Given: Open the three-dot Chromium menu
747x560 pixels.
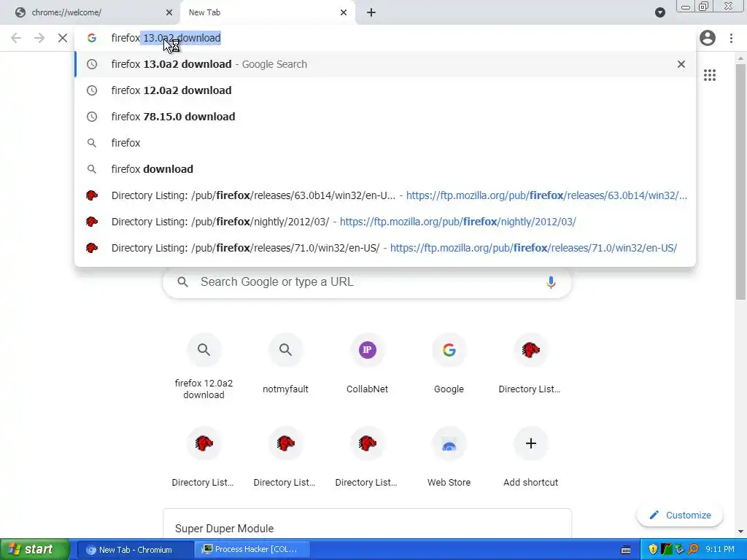Looking at the screenshot, I should 731,38.
